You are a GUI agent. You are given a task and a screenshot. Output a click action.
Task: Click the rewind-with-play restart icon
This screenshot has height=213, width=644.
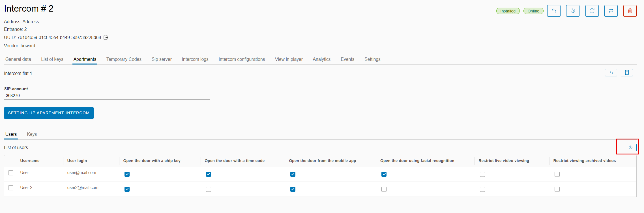[x=572, y=11]
